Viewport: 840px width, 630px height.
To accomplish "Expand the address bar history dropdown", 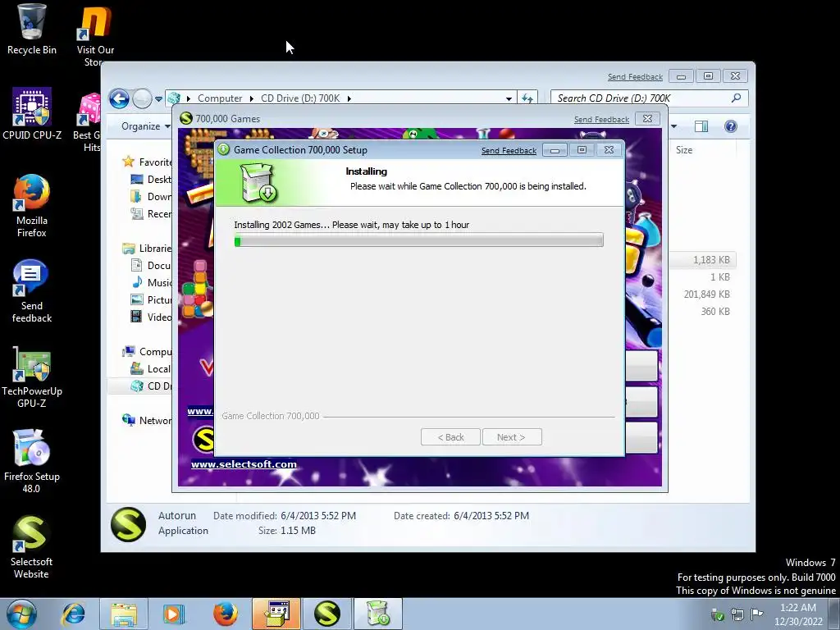I will point(509,99).
